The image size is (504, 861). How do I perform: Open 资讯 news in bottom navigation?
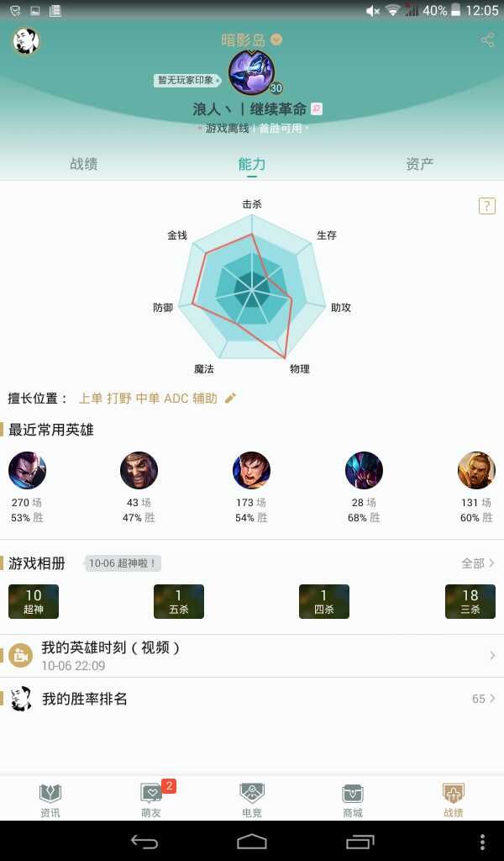point(50,800)
